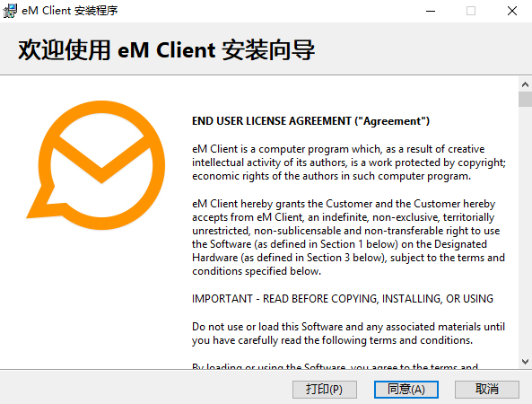Close the eM Client installer window
532x404 pixels.
512,11
